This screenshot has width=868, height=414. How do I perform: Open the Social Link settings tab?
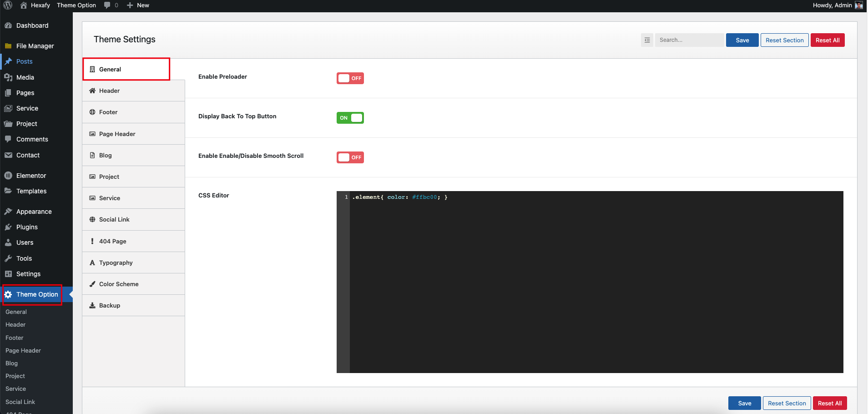[x=134, y=219]
